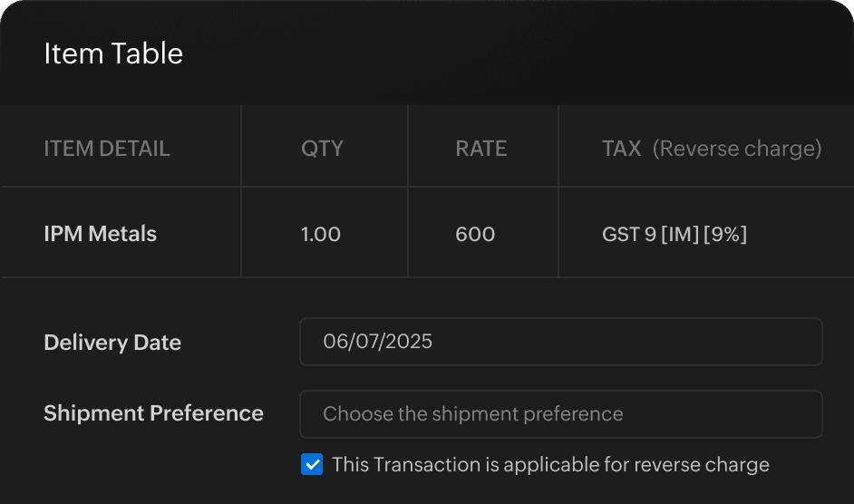This screenshot has width=854, height=504.
Task: Click the RATE column header
Action: pyautogui.click(x=480, y=149)
